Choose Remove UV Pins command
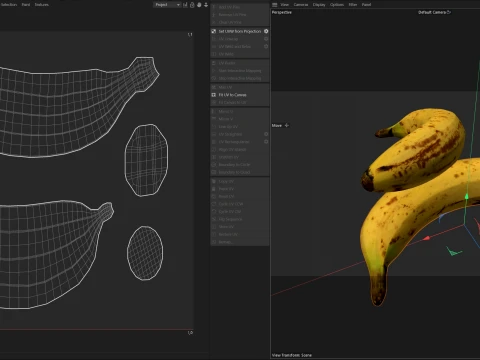 (x=240, y=15)
